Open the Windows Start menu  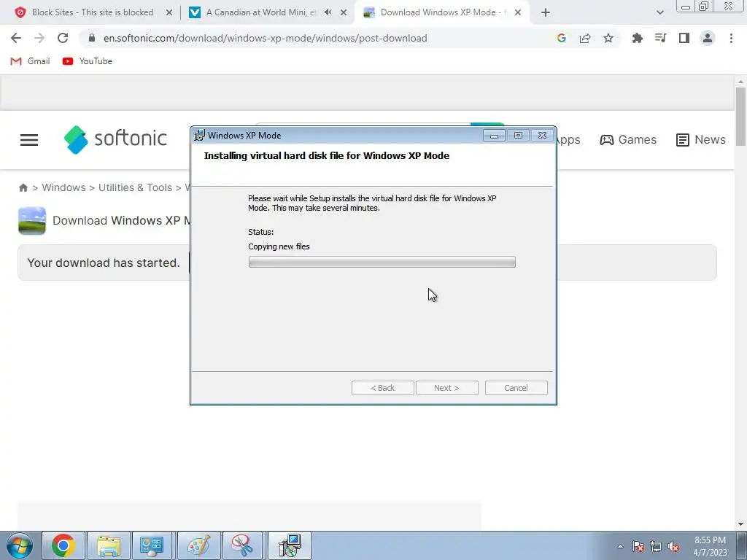19,545
